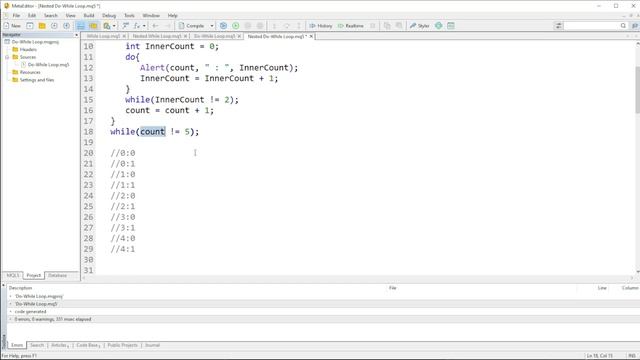Switch to Search toolbox tab
The height and width of the screenshot is (360, 640).
pyautogui.click(x=37, y=345)
